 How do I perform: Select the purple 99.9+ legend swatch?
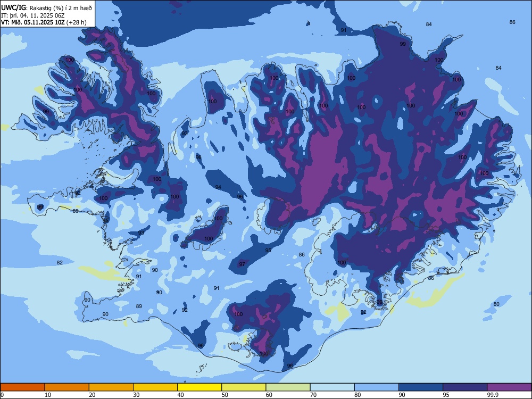tap(509, 387)
